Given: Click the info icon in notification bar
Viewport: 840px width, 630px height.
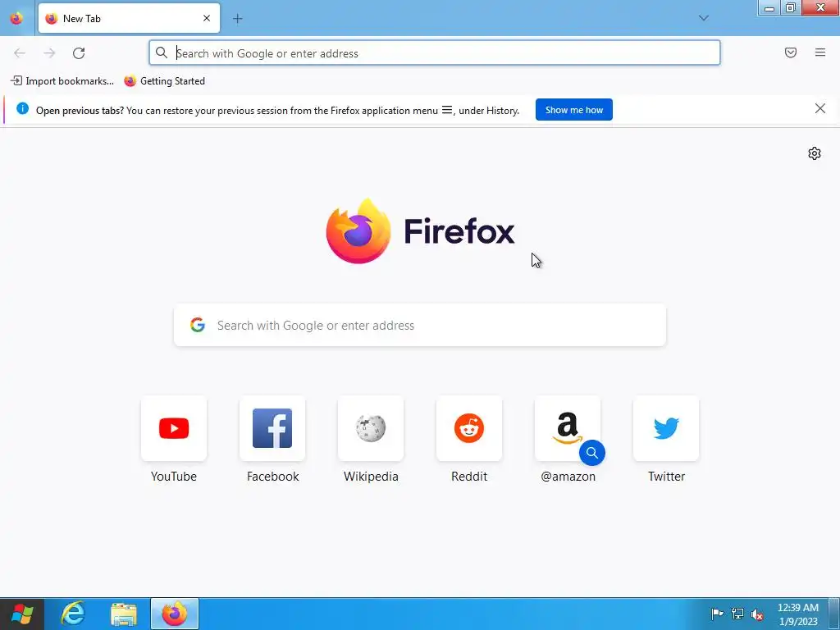Looking at the screenshot, I should click(x=22, y=109).
